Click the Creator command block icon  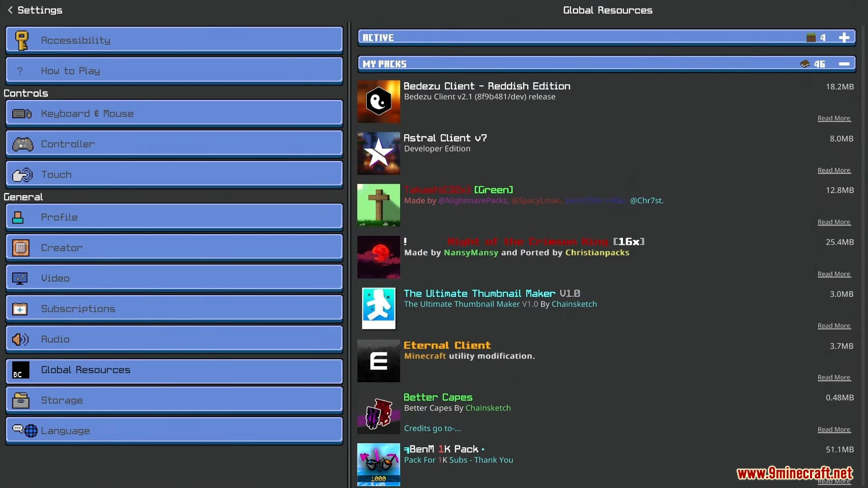point(20,248)
